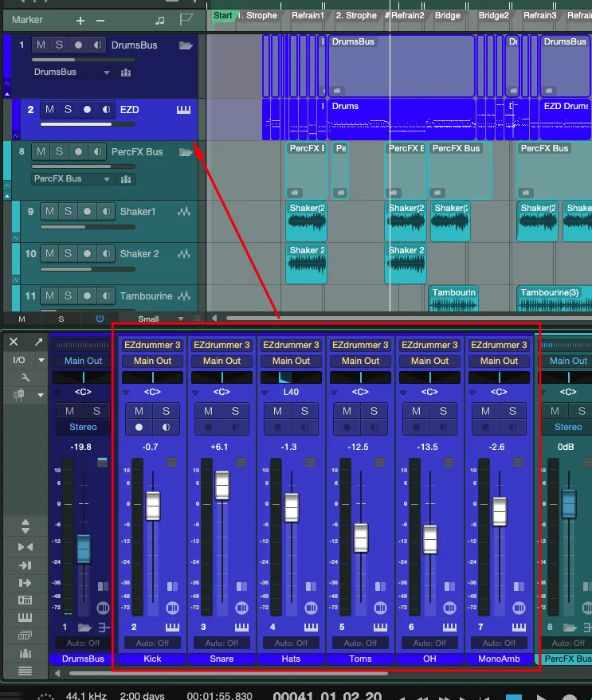Click Stereo mode on DrumsBus channel
592x700 pixels.
click(83, 427)
